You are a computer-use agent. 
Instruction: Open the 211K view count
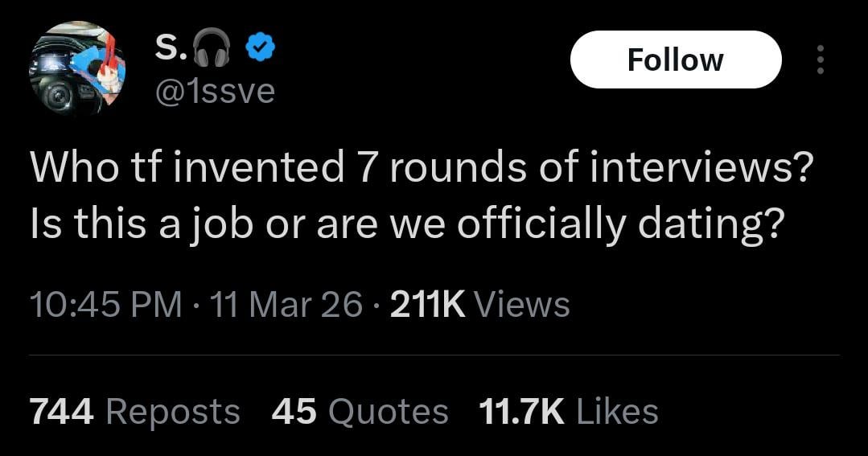[427, 306]
